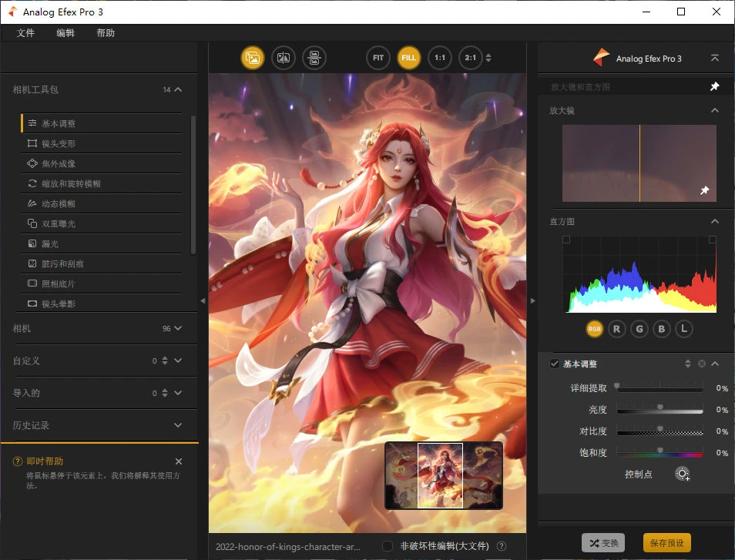Viewport: 735px width, 560px height.
Task: Add a 控制点 control point
Action: tap(682, 474)
